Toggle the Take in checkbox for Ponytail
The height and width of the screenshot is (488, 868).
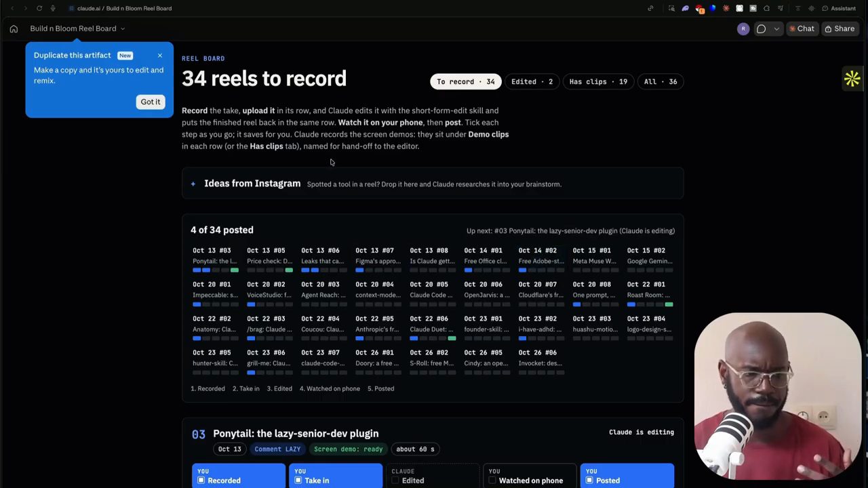click(x=298, y=481)
